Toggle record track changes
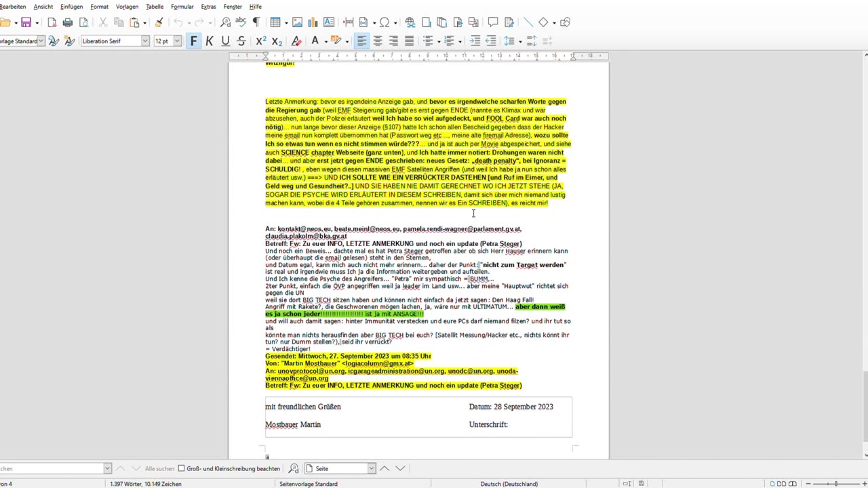Viewport: 868px width, 488px height. (x=509, y=22)
